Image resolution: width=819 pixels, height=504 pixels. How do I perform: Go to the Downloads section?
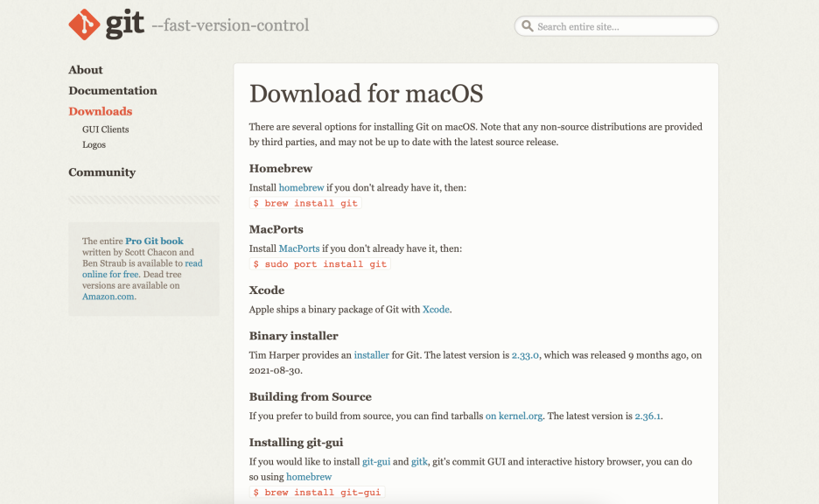[101, 111]
